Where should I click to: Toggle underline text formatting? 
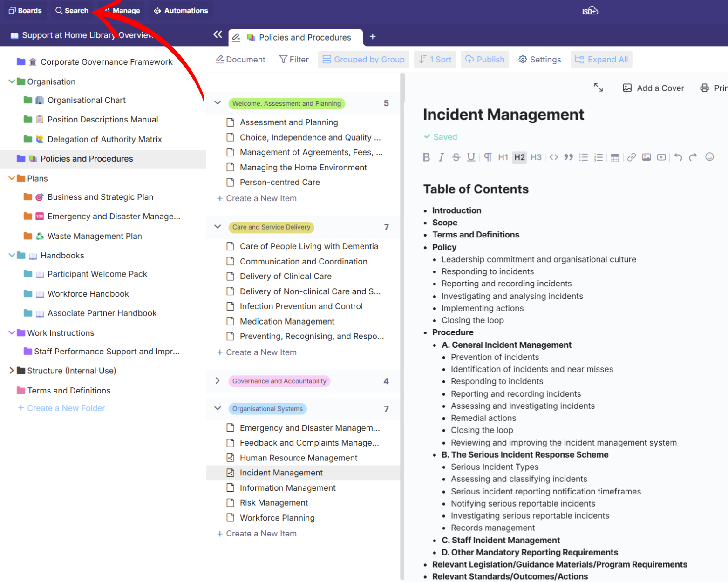(471, 157)
